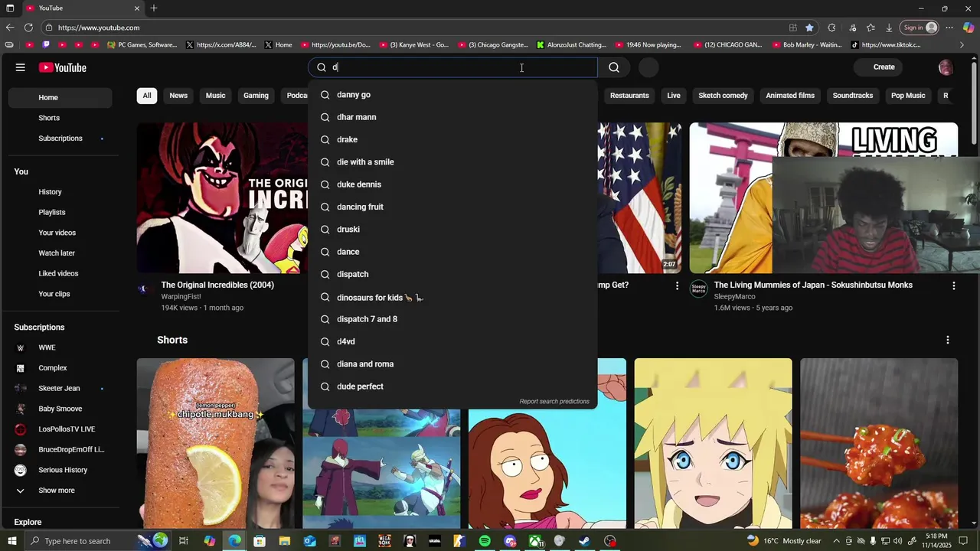The width and height of the screenshot is (980, 551).
Task: Select the Soundtracks chip
Action: coord(853,96)
